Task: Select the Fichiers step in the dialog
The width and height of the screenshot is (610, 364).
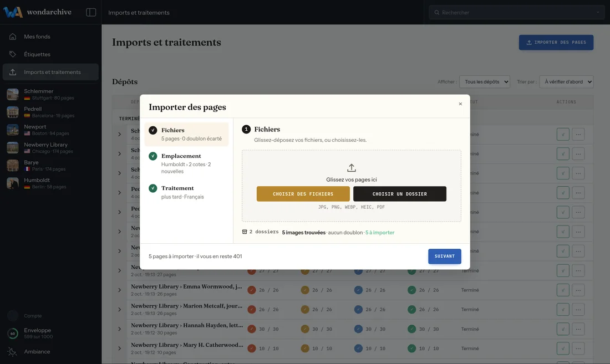Action: (186, 134)
